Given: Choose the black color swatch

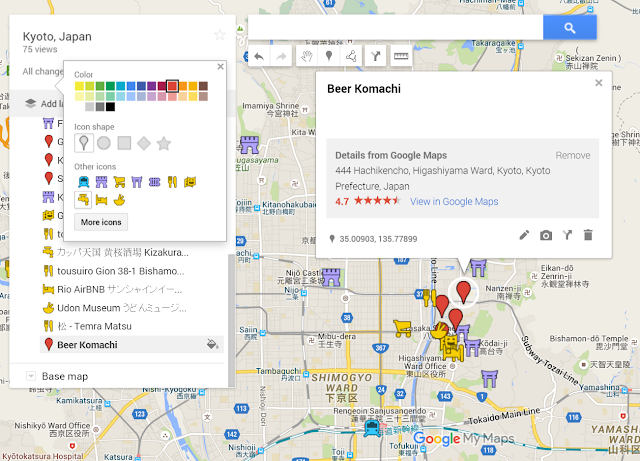Looking at the screenshot, I should click(x=110, y=107).
